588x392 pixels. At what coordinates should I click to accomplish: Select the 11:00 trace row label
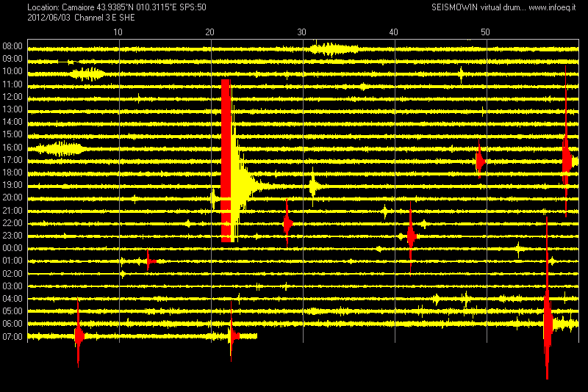point(12,84)
